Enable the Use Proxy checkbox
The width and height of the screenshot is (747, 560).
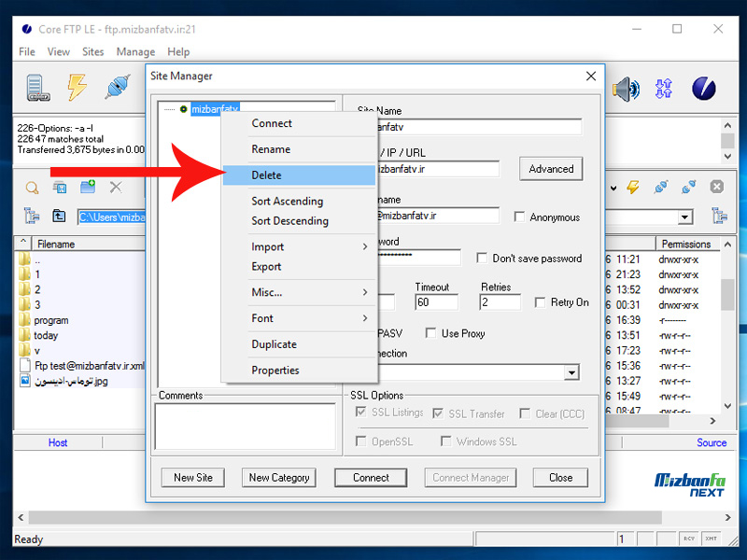pos(430,333)
